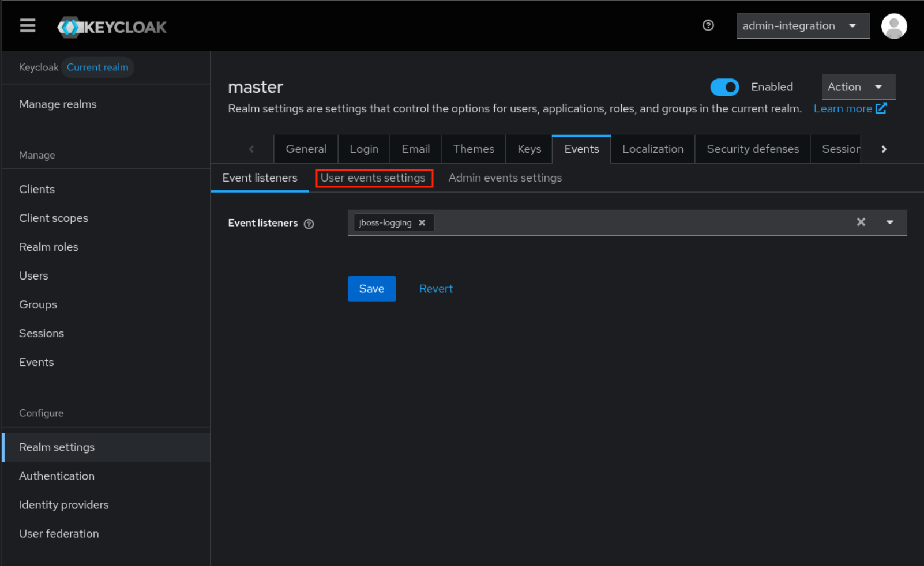Click the user avatar icon
Image resolution: width=924 pixels, height=566 pixels.
(893, 27)
